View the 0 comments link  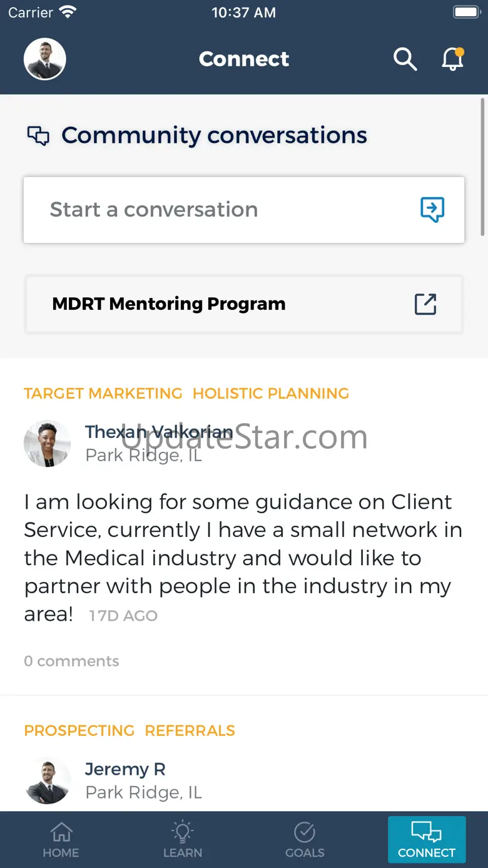71,661
